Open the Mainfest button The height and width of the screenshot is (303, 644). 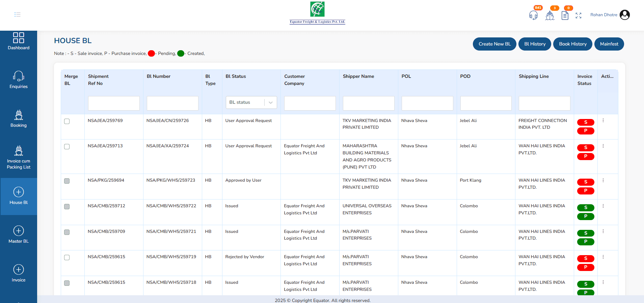609,44
